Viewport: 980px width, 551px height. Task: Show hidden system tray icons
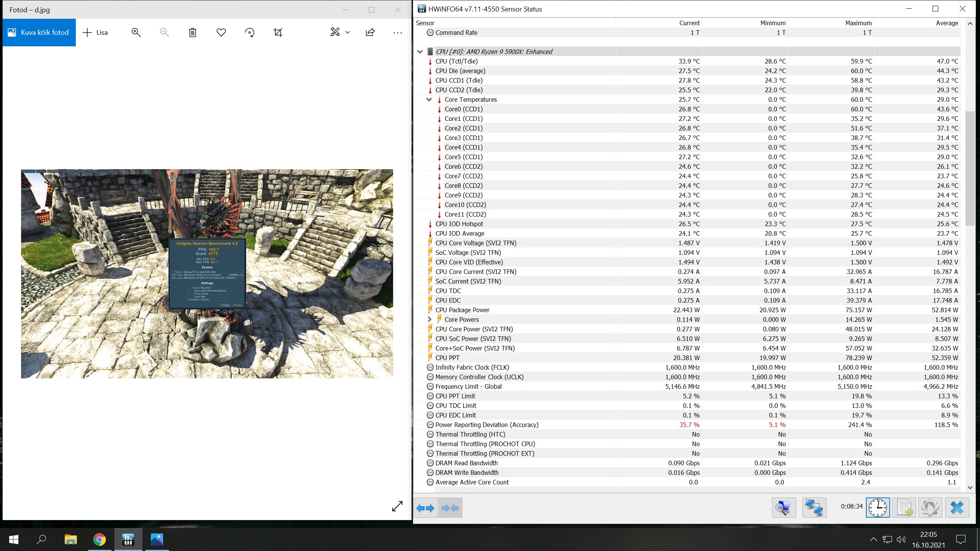click(x=873, y=540)
